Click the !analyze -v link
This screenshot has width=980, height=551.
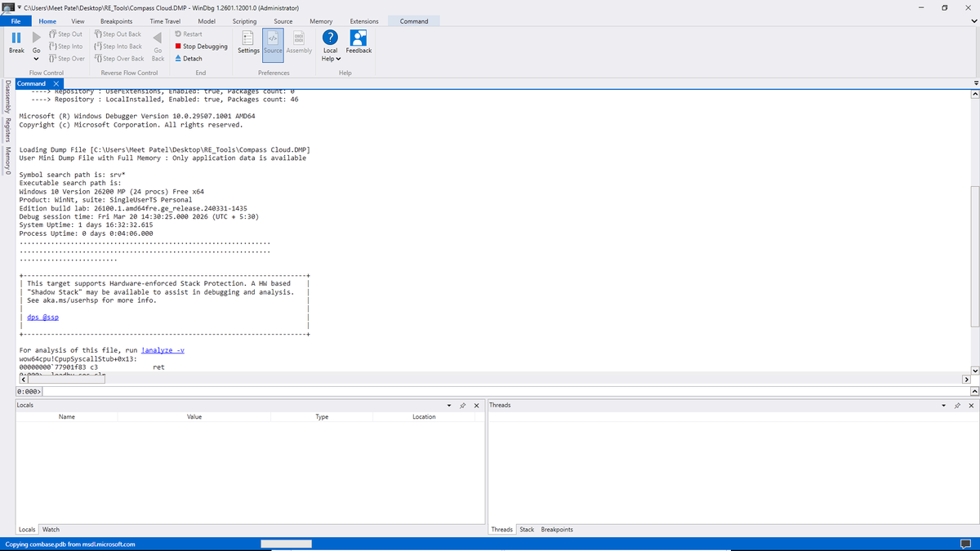(163, 350)
